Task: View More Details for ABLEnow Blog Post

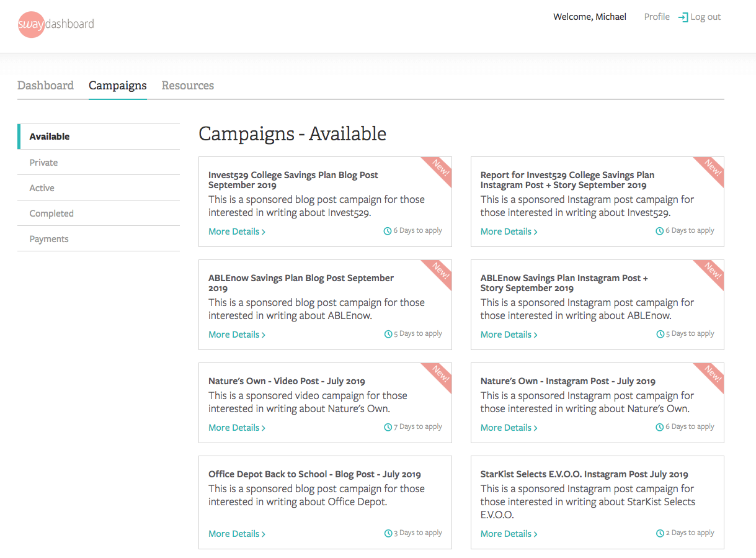Action: click(237, 335)
